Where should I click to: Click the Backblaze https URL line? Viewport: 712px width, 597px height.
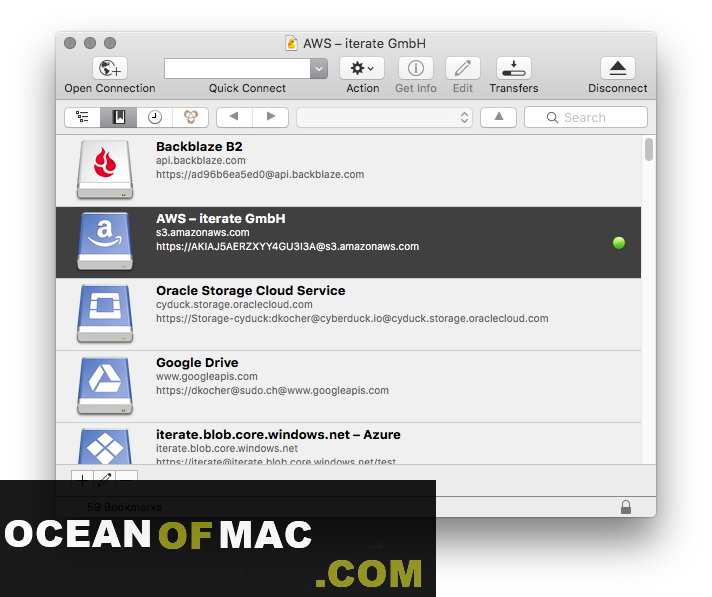pos(260,174)
